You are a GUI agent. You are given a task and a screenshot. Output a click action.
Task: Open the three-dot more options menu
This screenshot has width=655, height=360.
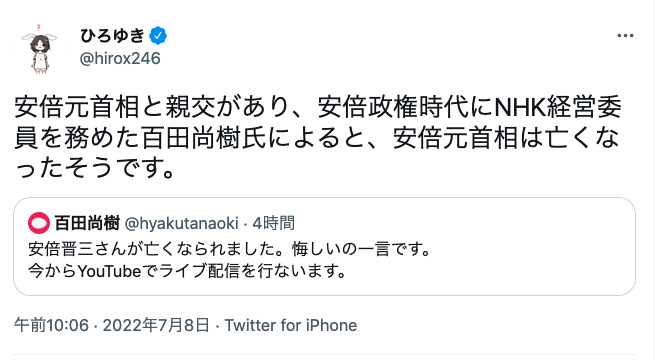click(x=625, y=36)
